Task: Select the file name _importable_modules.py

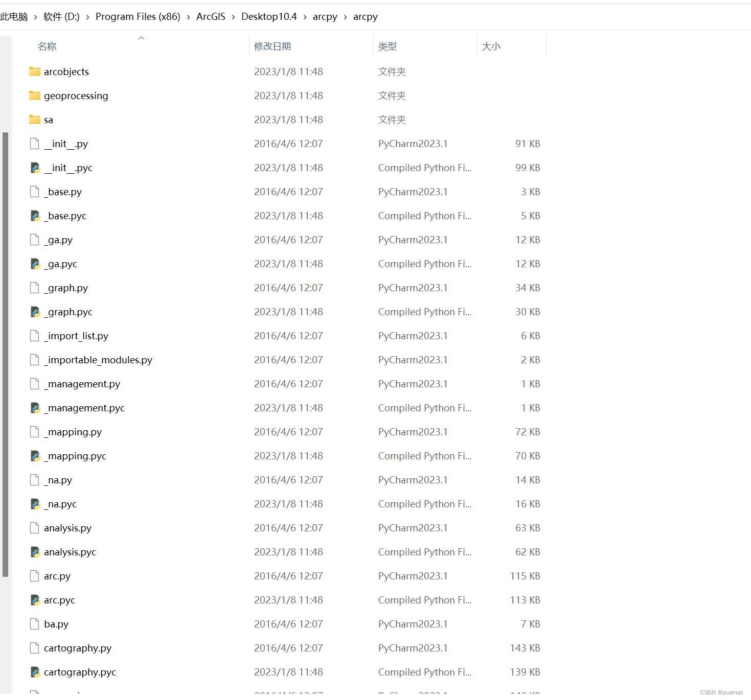Action: tap(98, 360)
